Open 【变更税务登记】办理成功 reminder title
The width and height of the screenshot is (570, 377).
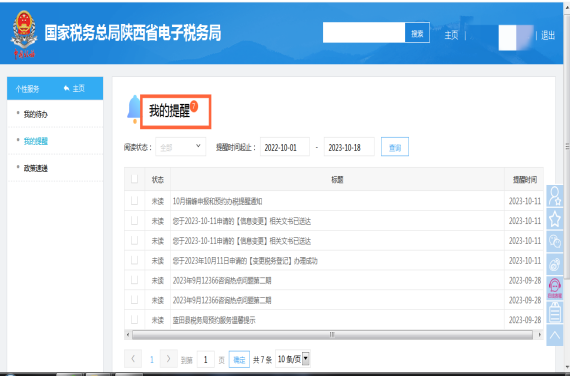[x=245, y=261]
